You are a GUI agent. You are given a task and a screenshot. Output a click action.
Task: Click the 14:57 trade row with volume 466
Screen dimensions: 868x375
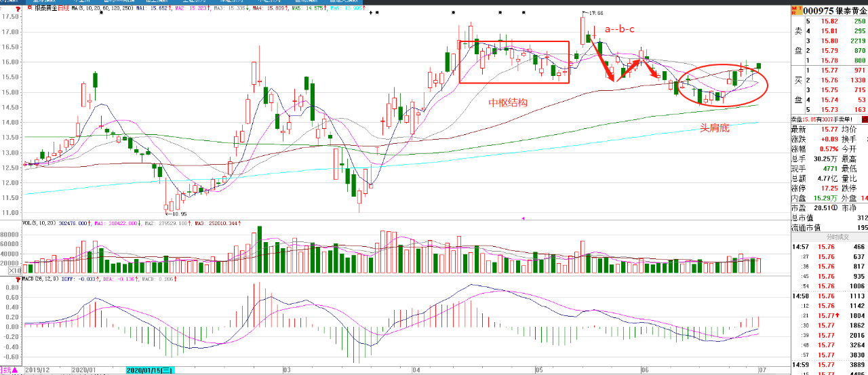coord(829,248)
